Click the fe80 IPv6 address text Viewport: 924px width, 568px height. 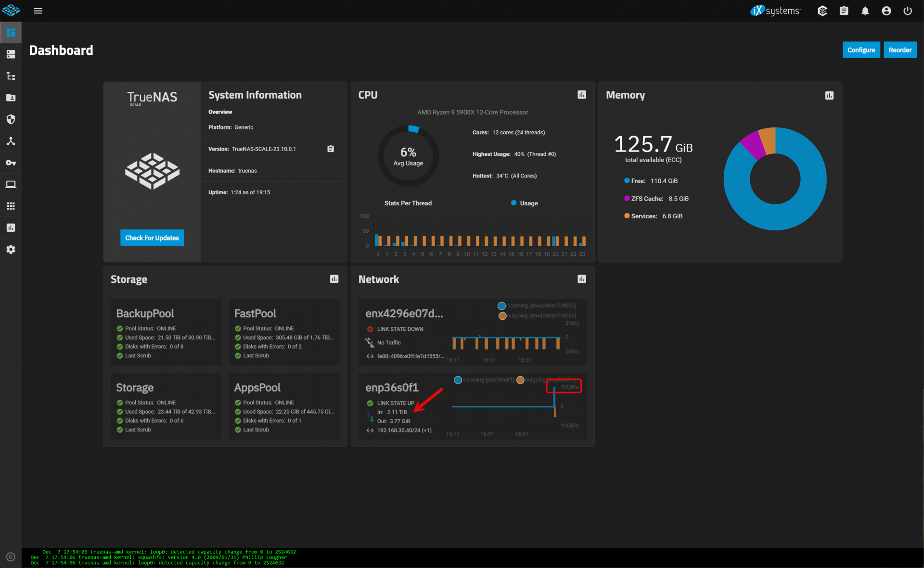[x=411, y=356]
